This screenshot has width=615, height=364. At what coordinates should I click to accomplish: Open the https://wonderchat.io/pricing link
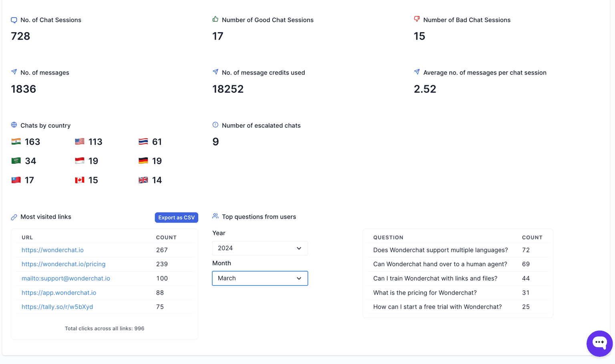click(64, 264)
